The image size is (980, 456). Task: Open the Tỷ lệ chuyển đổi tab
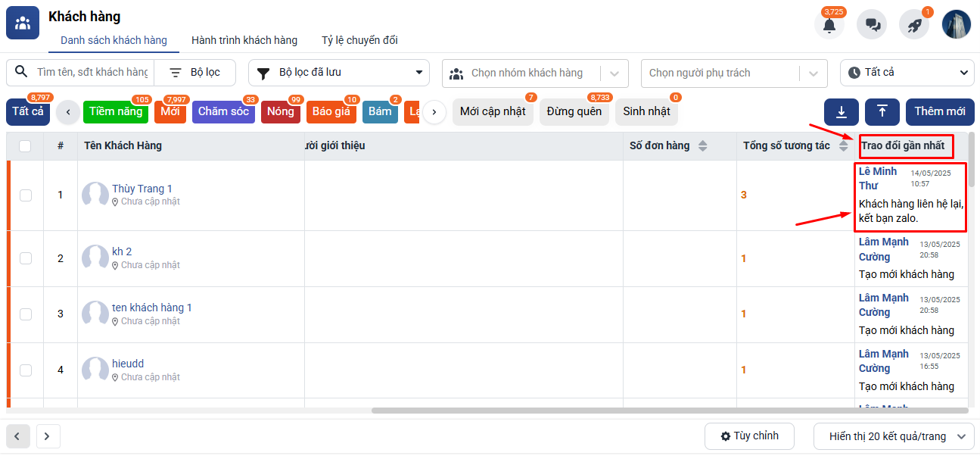(359, 40)
